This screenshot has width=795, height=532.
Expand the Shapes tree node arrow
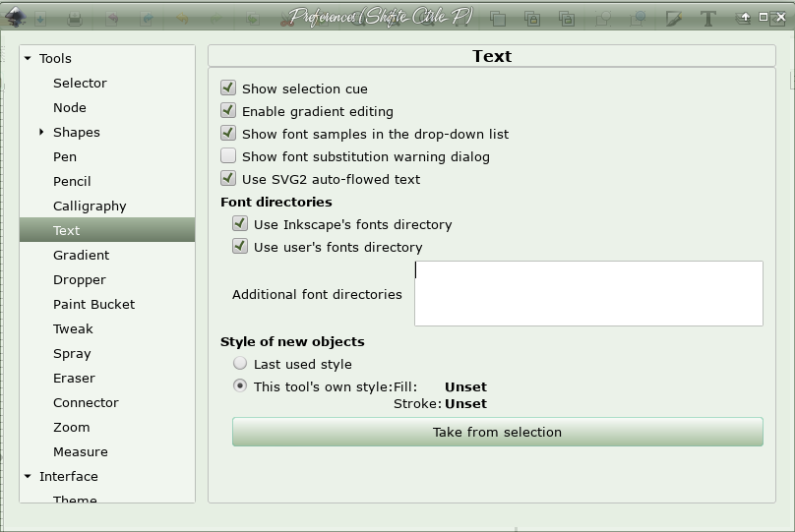coord(41,132)
